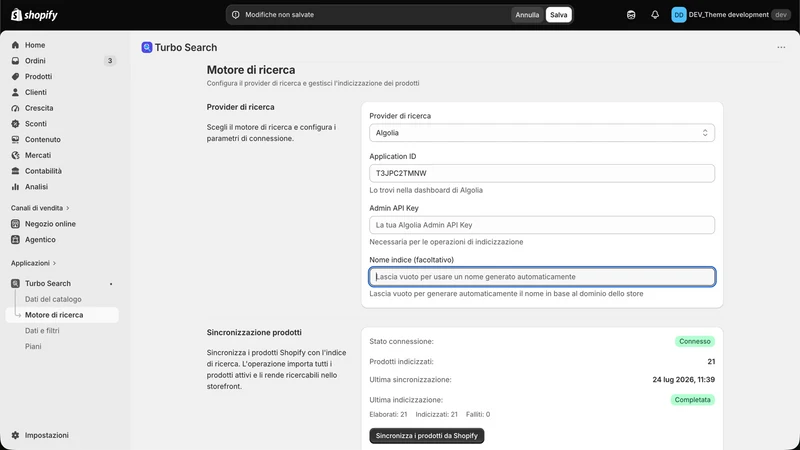Click the Annulla button
The image size is (800, 450).
pos(527,15)
